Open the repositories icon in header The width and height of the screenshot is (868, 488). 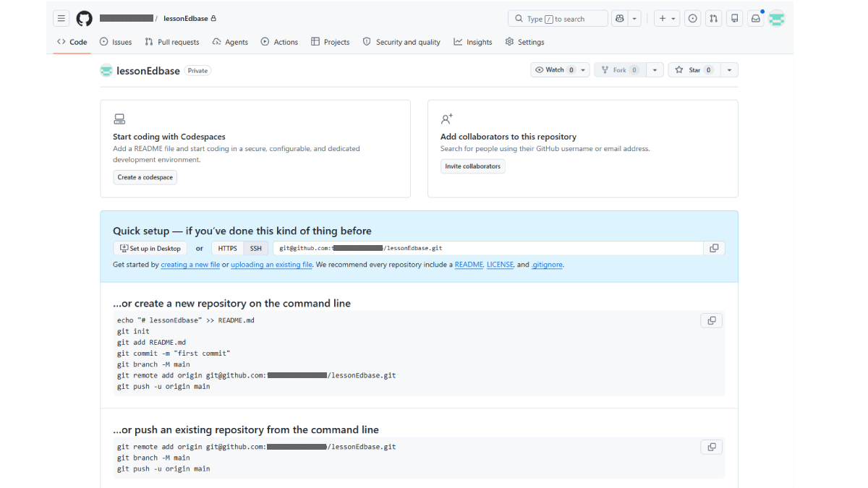pyautogui.click(x=735, y=19)
